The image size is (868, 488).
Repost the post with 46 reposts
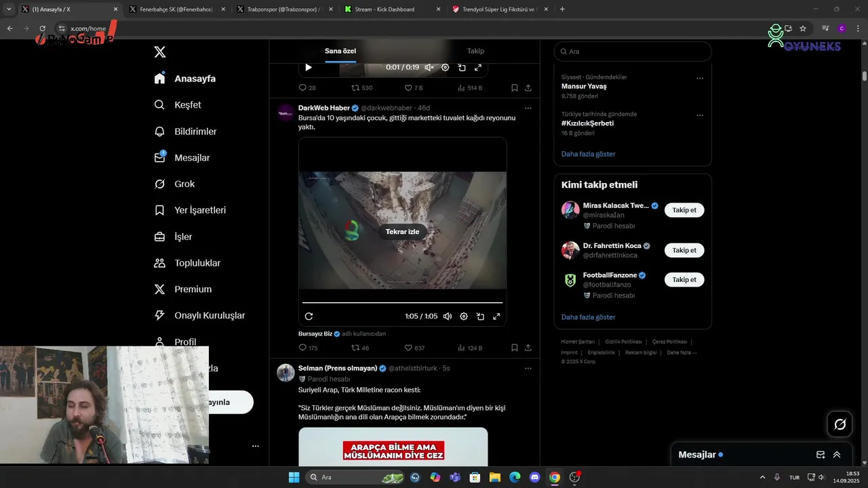[360, 348]
